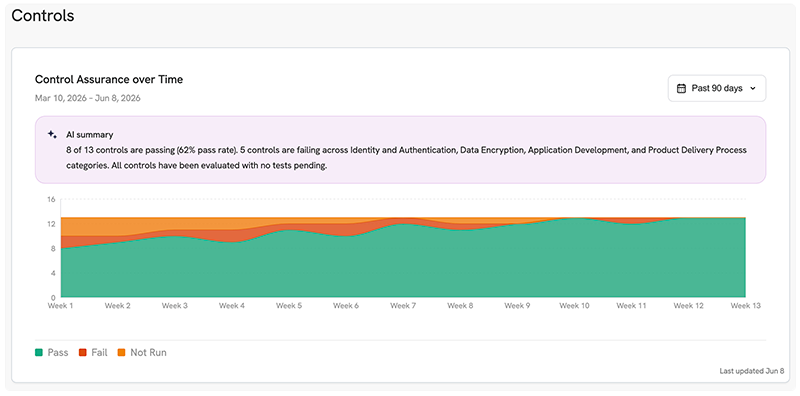800x396 pixels.
Task: Click the green Pass color swatch
Action: [39, 353]
